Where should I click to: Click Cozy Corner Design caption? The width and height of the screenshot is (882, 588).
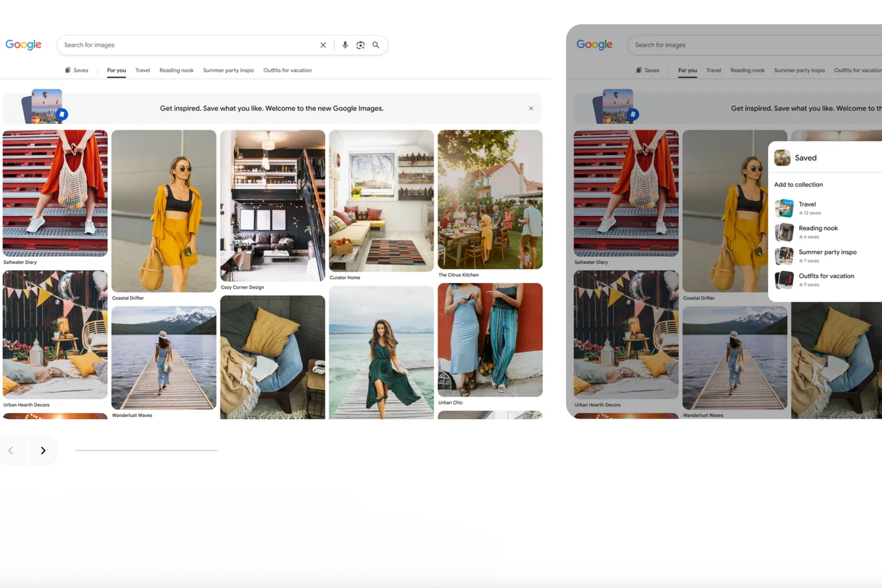(242, 287)
